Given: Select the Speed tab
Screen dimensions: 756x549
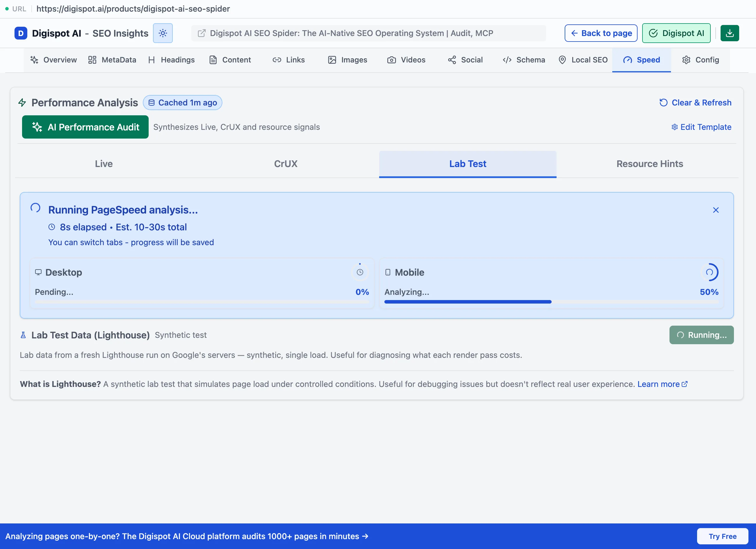Looking at the screenshot, I should pyautogui.click(x=642, y=60).
